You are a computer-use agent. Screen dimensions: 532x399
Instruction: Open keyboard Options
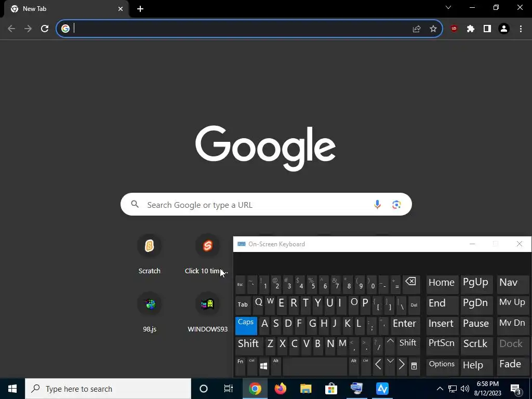pos(442,366)
